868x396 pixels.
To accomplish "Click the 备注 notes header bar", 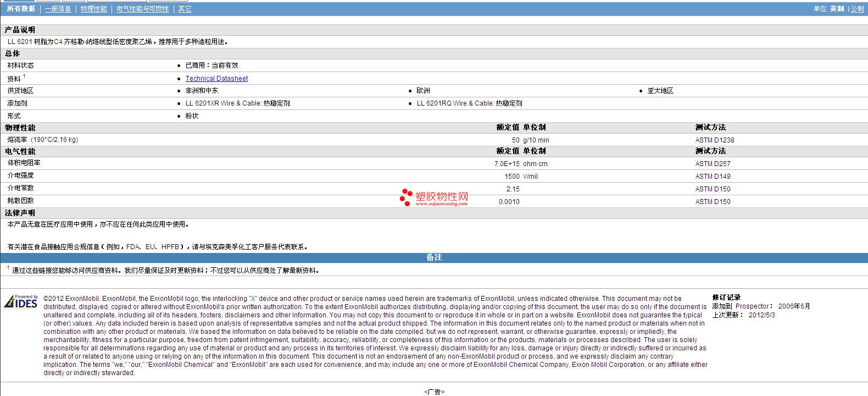I will (434, 257).
